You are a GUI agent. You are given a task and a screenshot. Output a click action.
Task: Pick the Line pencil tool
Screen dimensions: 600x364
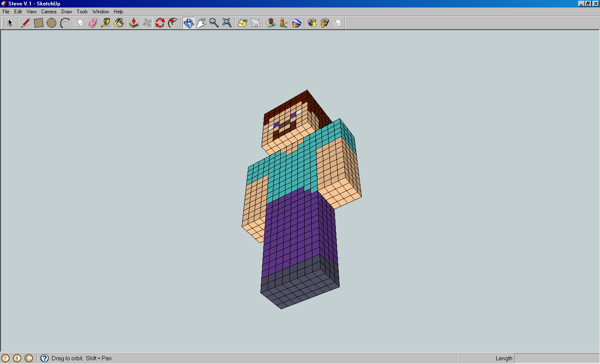tap(25, 23)
